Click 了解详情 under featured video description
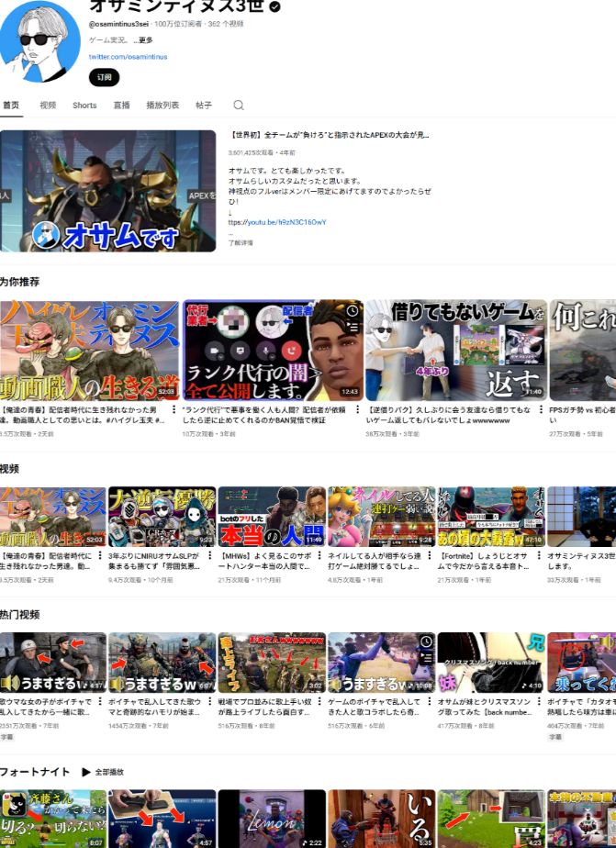The image size is (616, 848). (x=241, y=243)
